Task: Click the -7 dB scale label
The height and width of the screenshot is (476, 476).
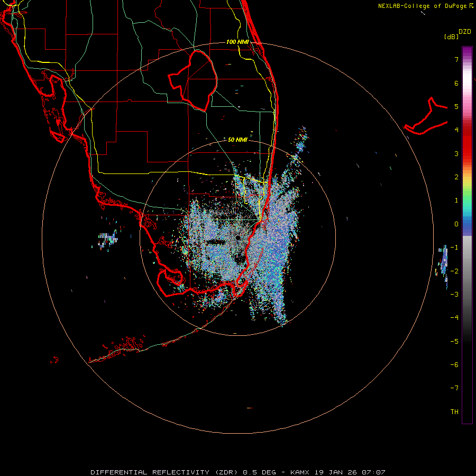Action: click(x=454, y=388)
